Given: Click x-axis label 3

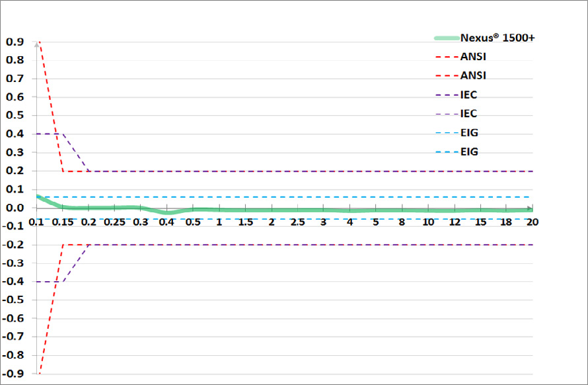Looking at the screenshot, I should point(323,222).
